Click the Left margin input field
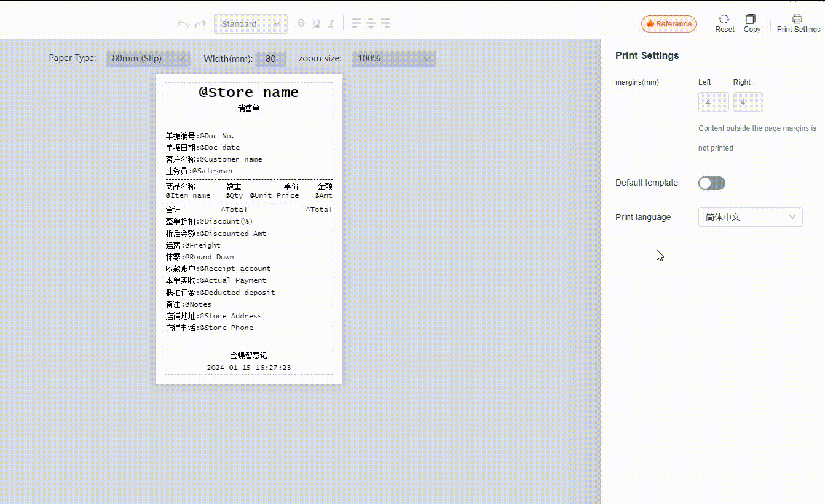This screenshot has width=825, height=504. (x=713, y=102)
